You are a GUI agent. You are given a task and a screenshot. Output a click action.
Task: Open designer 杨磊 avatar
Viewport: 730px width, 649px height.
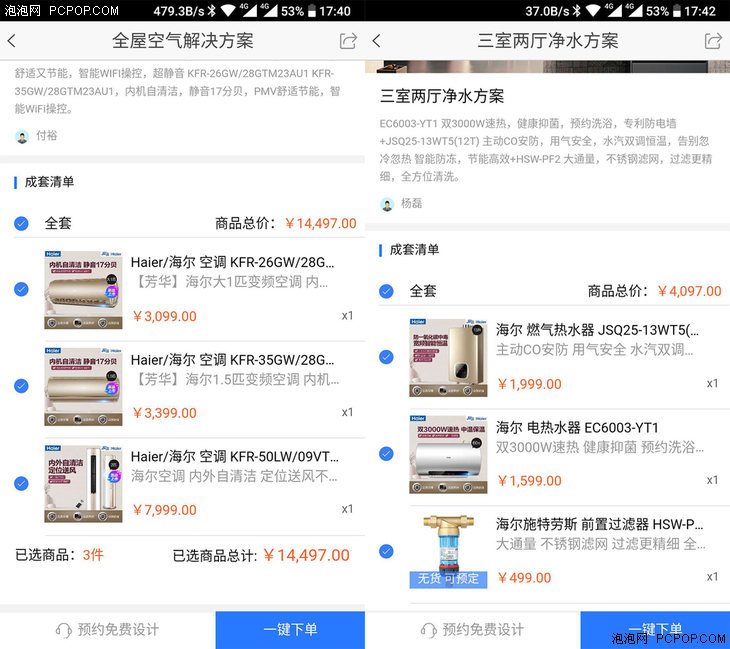387,204
